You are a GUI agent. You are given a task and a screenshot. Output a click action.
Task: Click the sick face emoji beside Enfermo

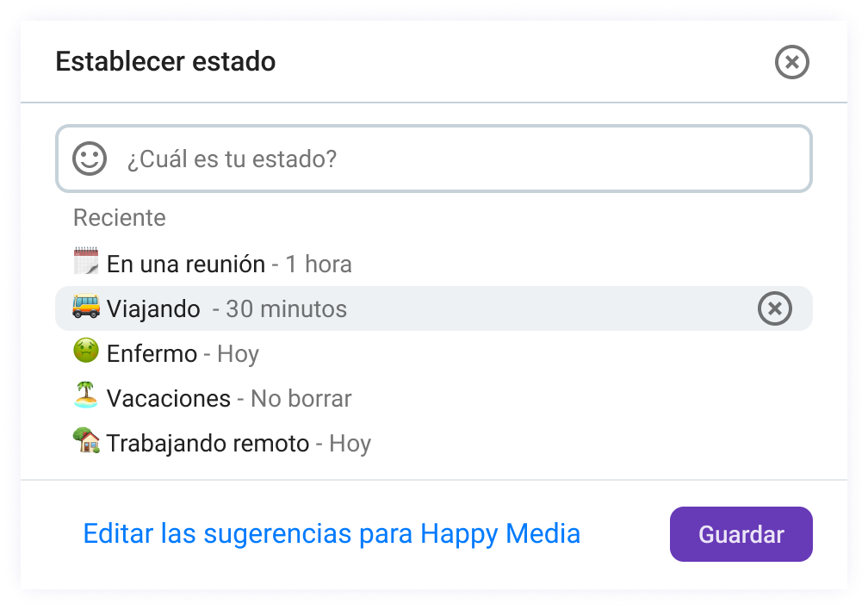click(x=86, y=351)
